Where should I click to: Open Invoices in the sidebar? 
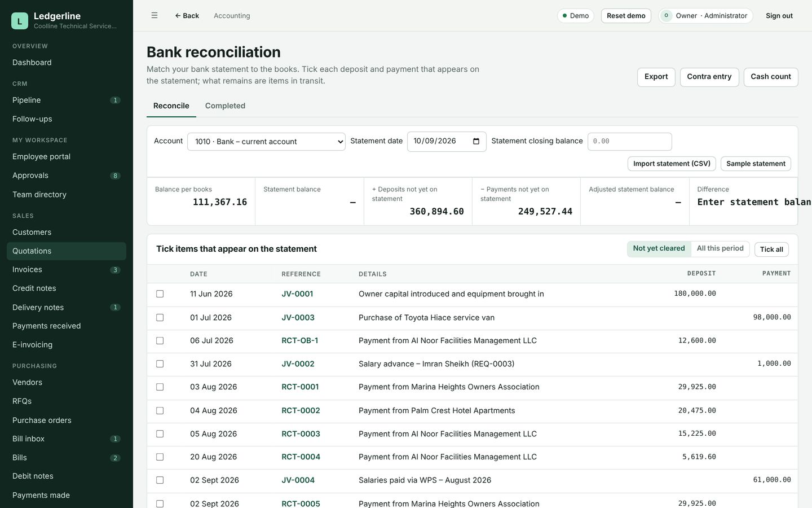click(67, 270)
